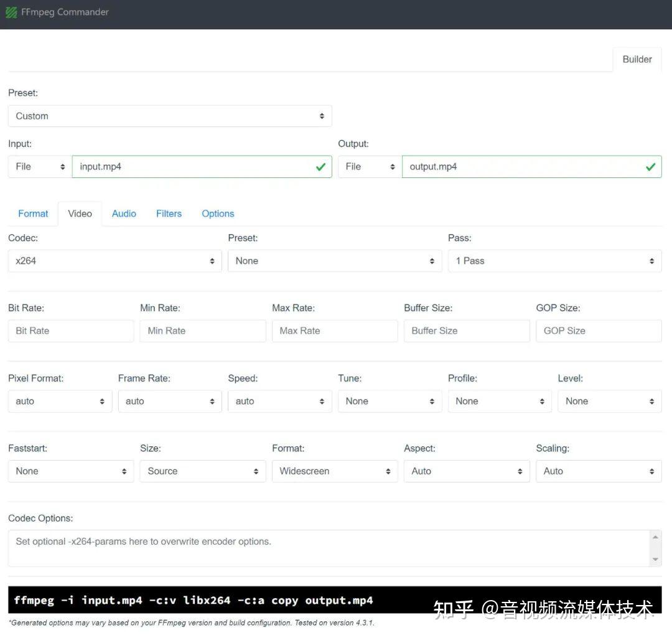
Task: Click the Bit Rate input field
Action: [71, 331]
